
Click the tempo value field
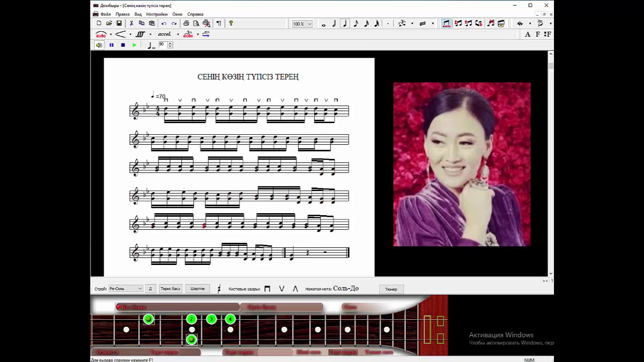coord(162,45)
